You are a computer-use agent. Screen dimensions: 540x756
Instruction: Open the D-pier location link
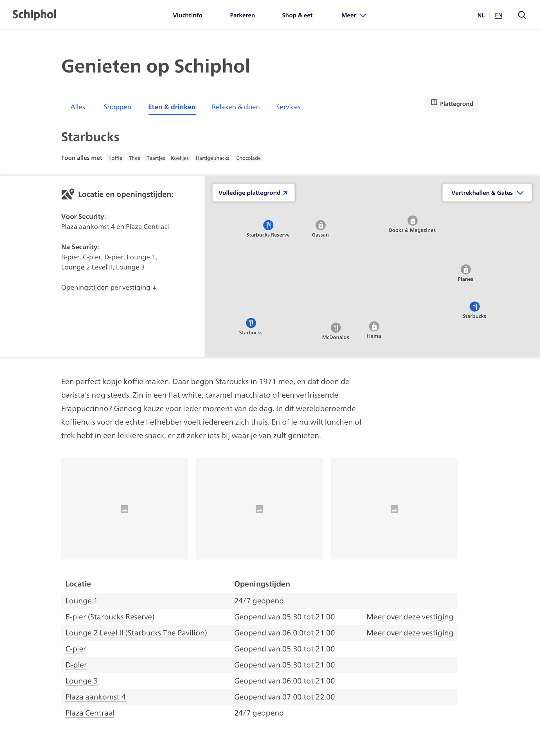click(x=76, y=665)
